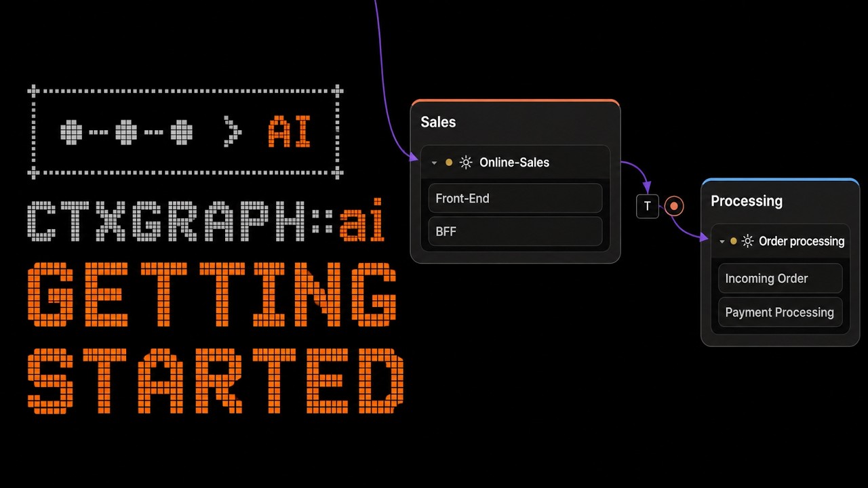Click the Order processing label
Image resolution: width=868 pixels, height=488 pixels.
(x=802, y=241)
